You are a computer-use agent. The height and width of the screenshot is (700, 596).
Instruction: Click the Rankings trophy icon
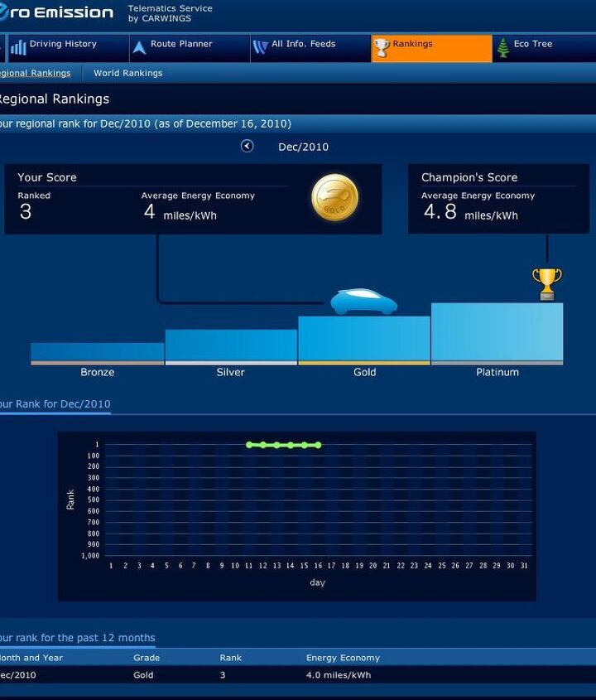click(x=382, y=48)
